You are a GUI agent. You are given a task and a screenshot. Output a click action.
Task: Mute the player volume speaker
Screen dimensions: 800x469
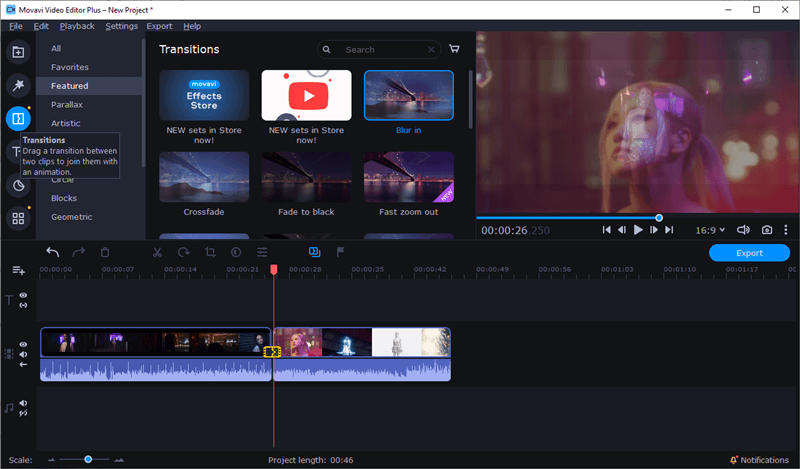(x=743, y=230)
